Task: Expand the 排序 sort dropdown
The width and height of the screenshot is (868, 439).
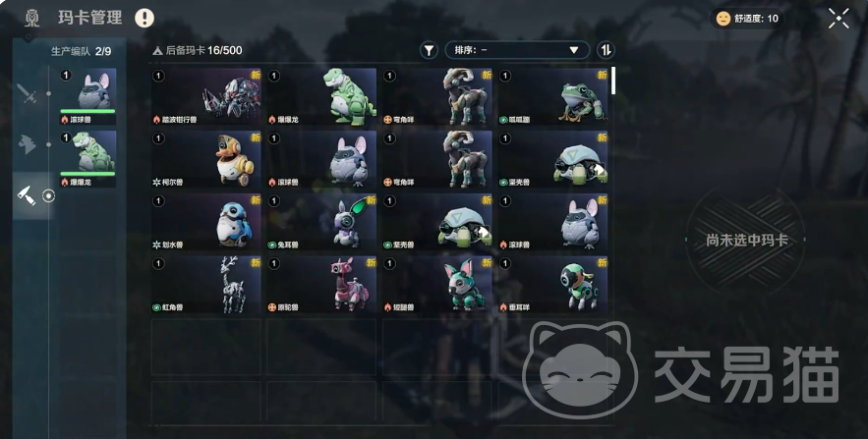Action: pyautogui.click(x=517, y=50)
